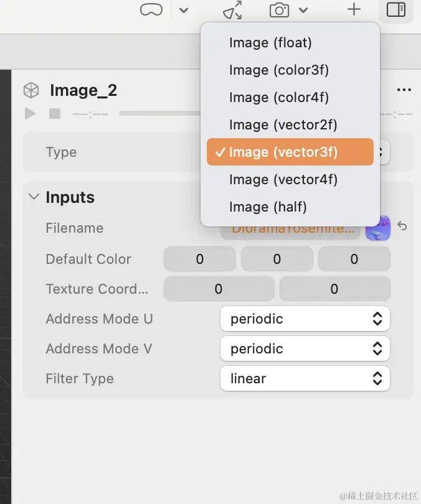This screenshot has width=421, height=504.
Task: Click the visionOS headset device icon
Action: click(x=151, y=9)
